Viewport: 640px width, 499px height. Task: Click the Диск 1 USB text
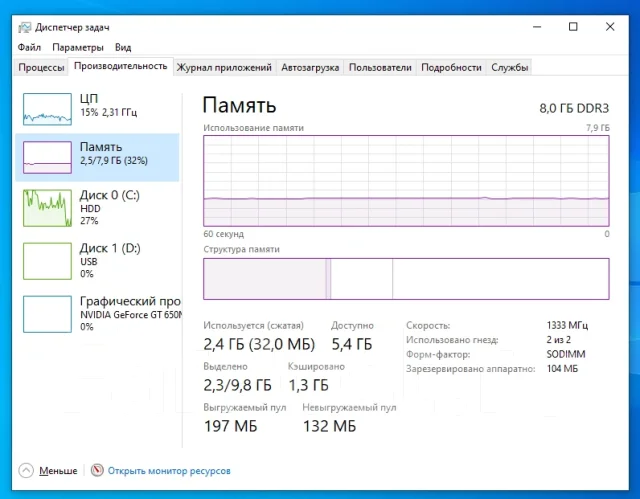coord(89,262)
